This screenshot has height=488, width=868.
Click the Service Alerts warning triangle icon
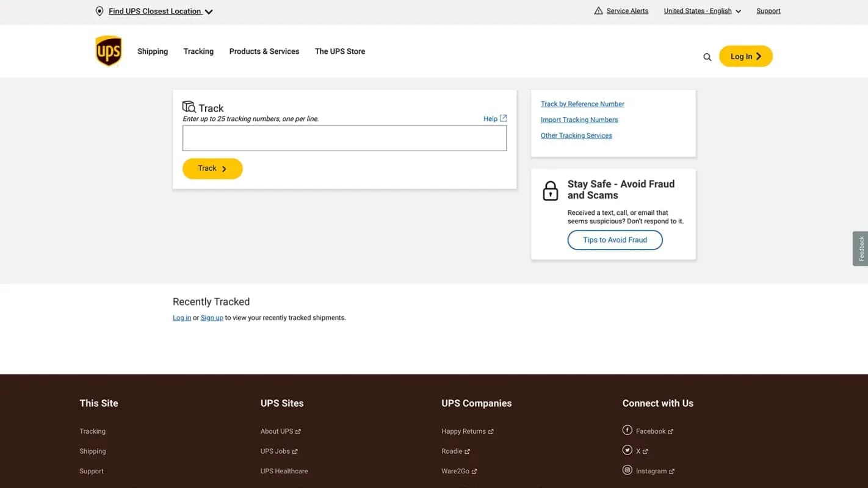click(598, 11)
